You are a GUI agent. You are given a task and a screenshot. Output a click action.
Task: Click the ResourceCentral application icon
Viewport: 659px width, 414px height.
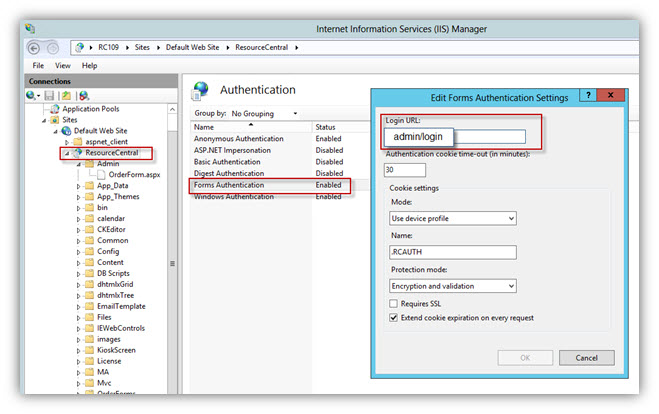[x=78, y=153]
